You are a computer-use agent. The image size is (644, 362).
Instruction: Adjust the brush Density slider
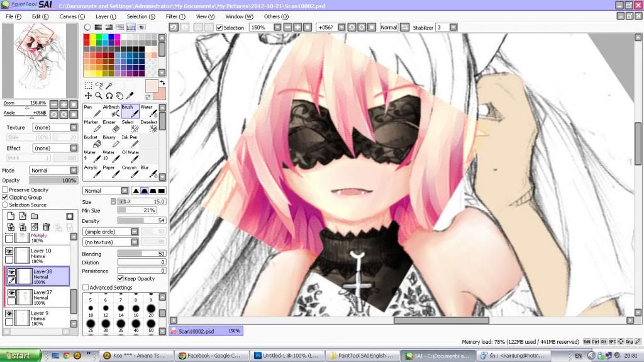point(142,220)
